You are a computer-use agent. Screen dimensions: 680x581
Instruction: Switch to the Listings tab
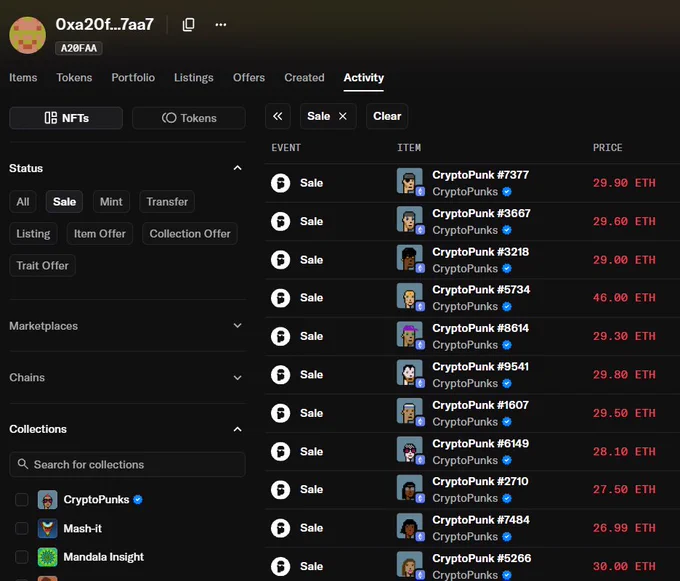[193, 78]
